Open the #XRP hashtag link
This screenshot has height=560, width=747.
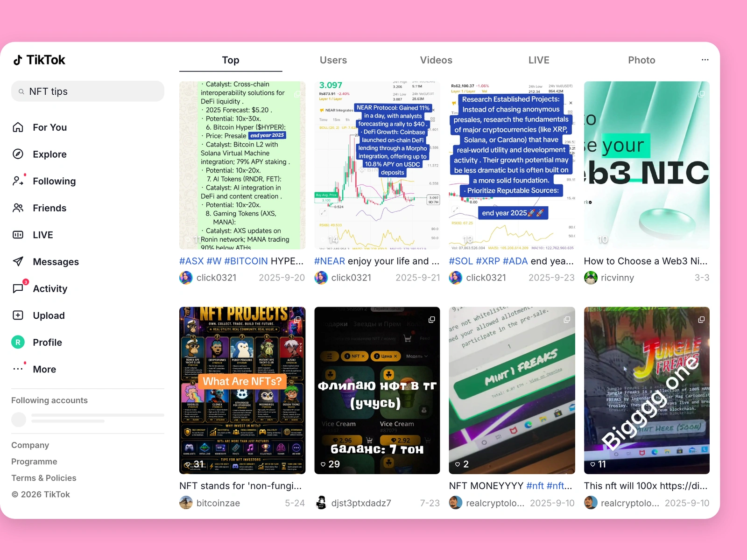tap(488, 261)
